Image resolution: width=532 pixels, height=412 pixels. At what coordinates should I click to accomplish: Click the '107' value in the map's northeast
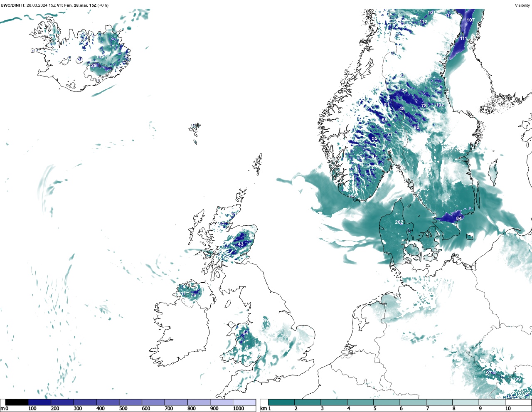(470, 20)
